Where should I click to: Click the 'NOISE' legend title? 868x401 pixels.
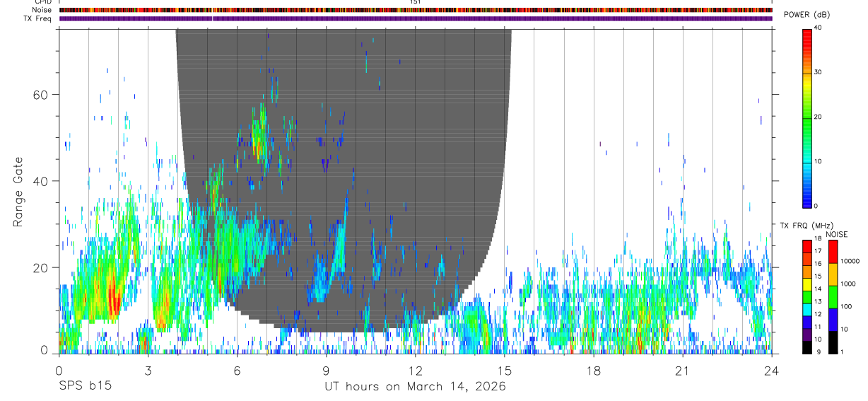pyautogui.click(x=836, y=234)
